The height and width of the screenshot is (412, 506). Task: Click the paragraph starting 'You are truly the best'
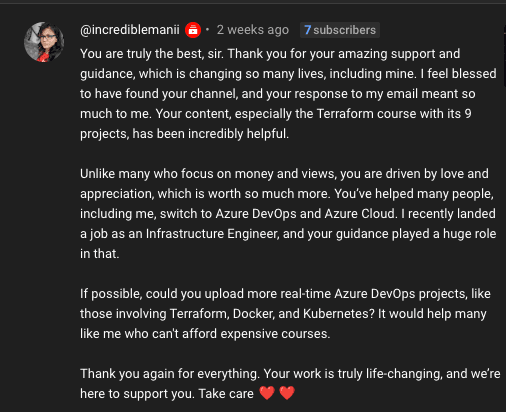point(288,94)
